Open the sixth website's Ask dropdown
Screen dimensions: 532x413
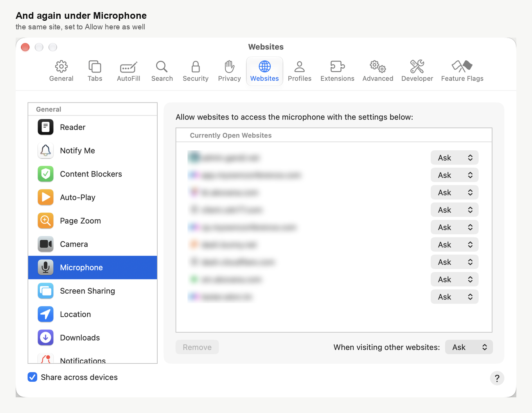pyautogui.click(x=455, y=245)
